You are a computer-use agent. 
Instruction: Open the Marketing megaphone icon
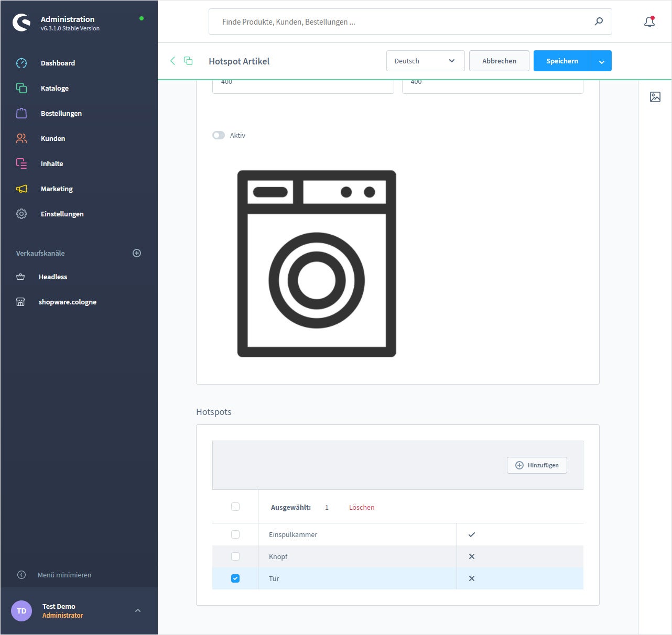point(21,189)
